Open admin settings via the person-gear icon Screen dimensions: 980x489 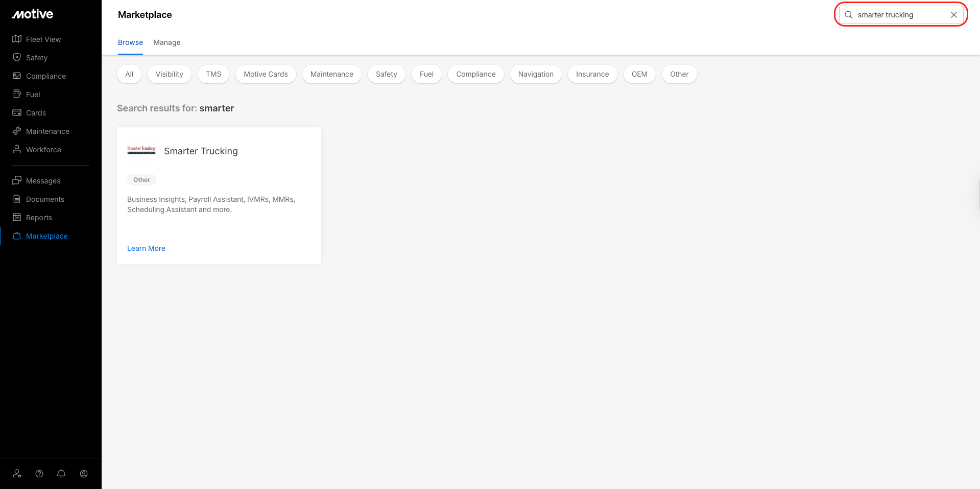tap(17, 474)
